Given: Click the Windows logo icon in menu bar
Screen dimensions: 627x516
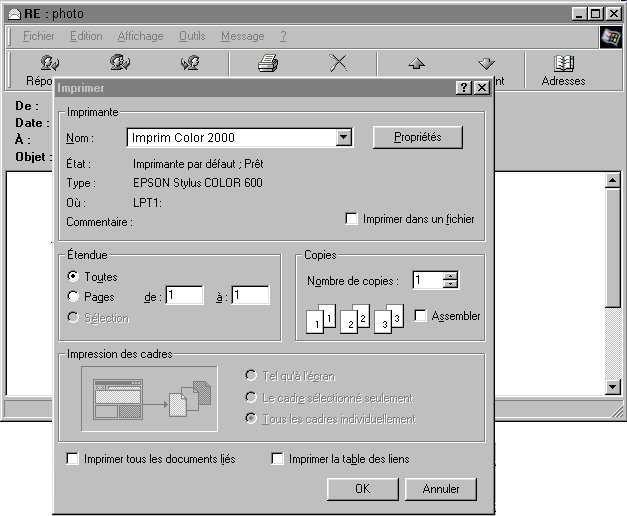Looking at the screenshot, I should tap(611, 37).
